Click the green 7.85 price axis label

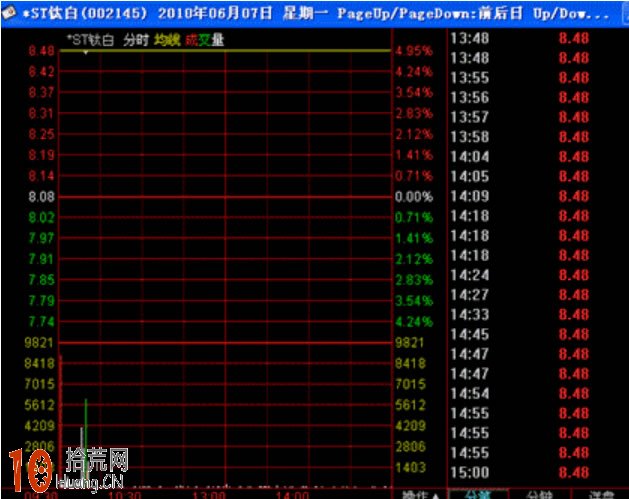(41, 280)
